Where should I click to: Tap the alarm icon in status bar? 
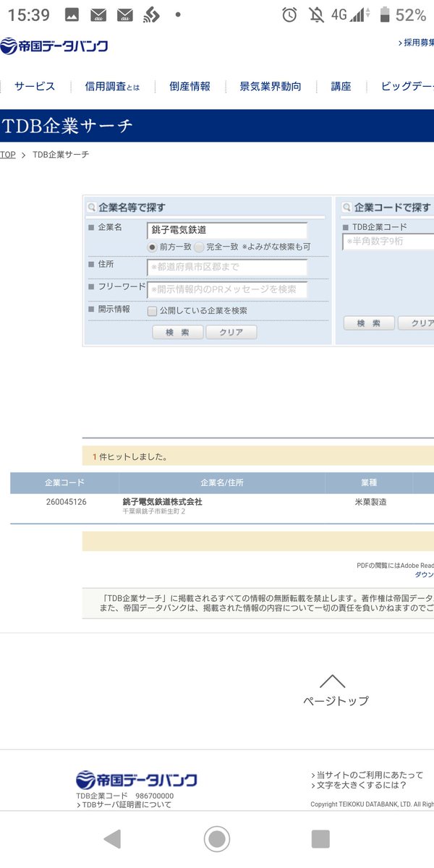coord(289,14)
